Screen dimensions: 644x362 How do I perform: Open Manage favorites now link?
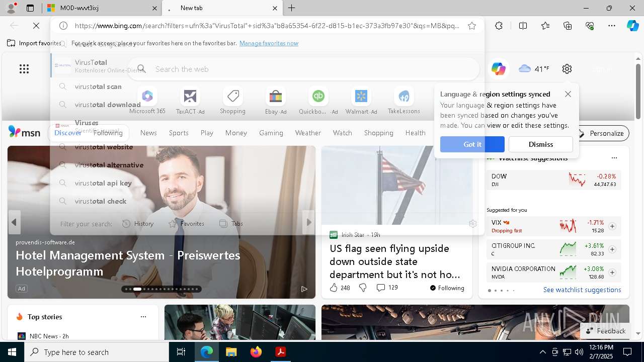(x=269, y=43)
